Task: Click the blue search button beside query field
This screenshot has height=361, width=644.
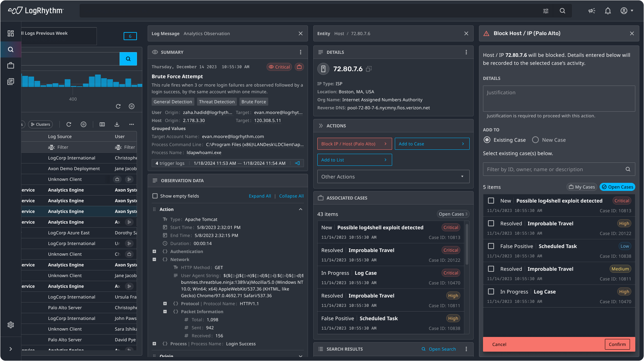Action: 128,59
